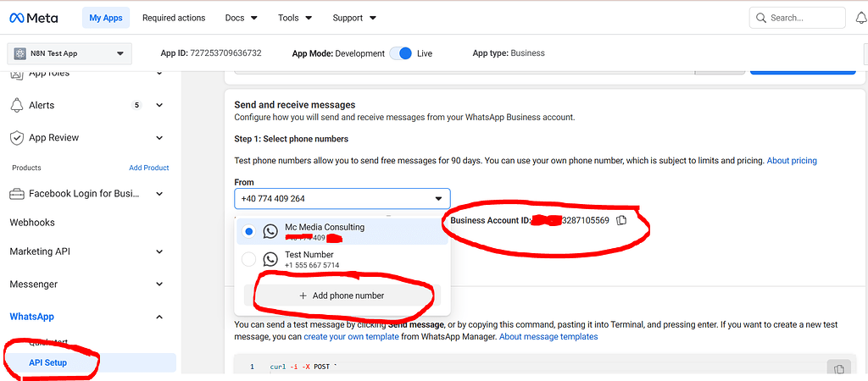
Task: Open the About pricing link
Action: [792, 161]
